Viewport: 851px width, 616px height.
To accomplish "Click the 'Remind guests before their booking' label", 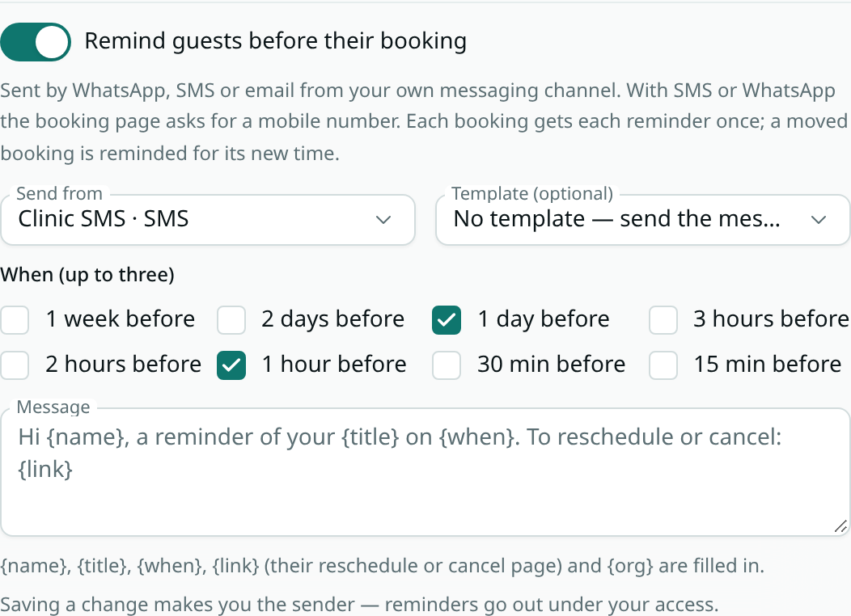I will [x=276, y=41].
